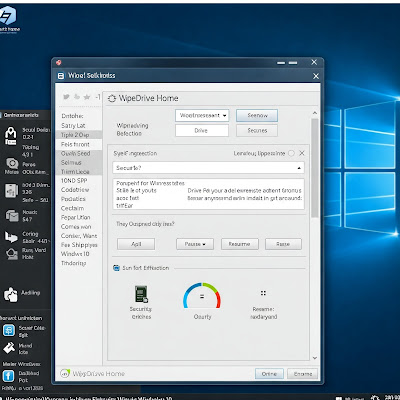Click the gear icon beside WipeDrive Home heading
This screenshot has height=400, width=400.
pyautogui.click(x=112, y=98)
